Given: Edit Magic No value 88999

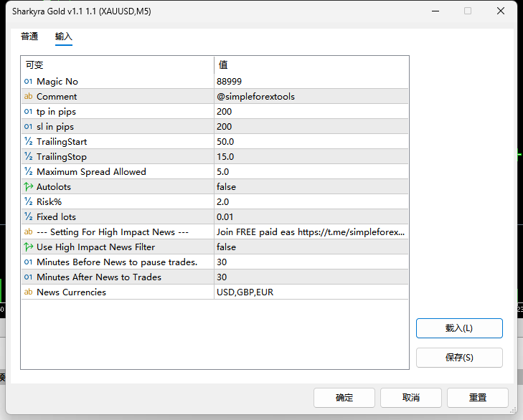Looking at the screenshot, I should (311, 81).
